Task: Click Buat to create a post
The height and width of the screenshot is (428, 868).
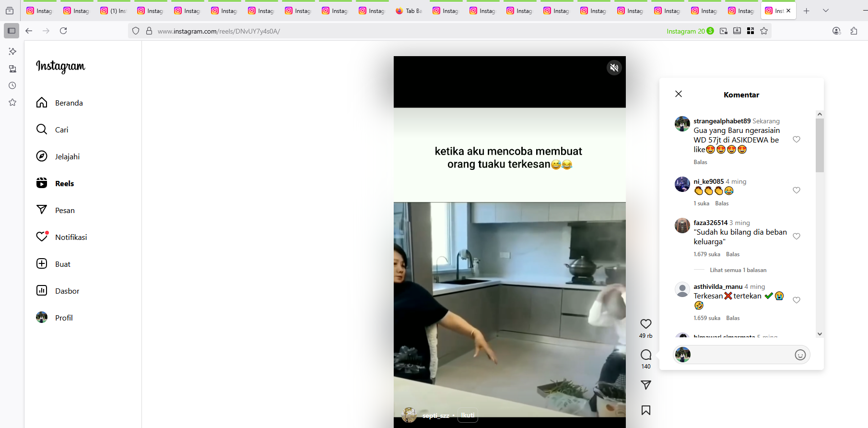Action: 53,264
